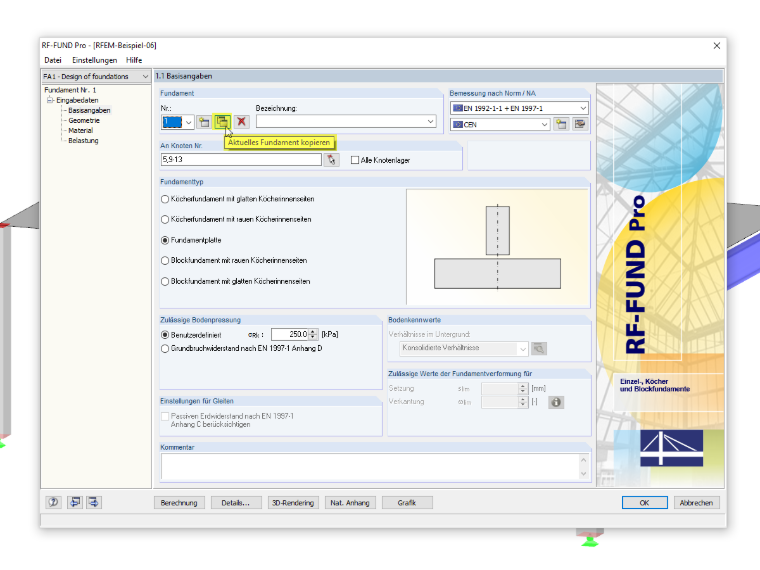Open the Hilfe menu
Screen dimensions: 760x570
(134, 60)
